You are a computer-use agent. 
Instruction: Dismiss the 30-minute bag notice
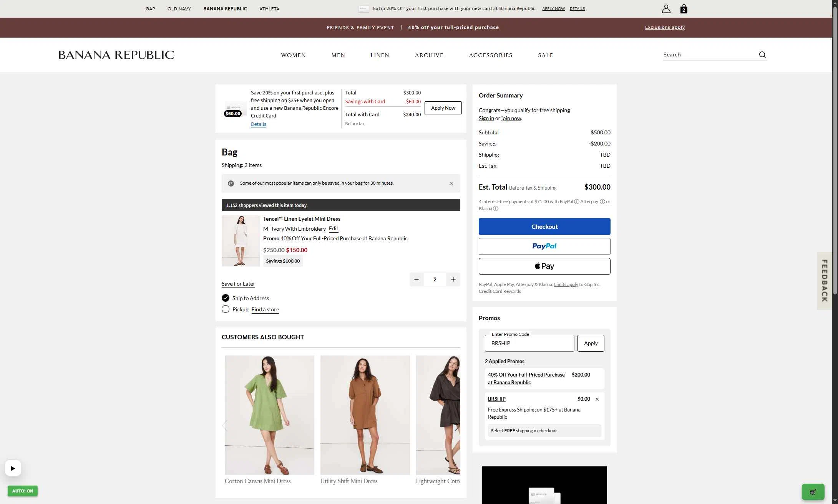coord(451,183)
